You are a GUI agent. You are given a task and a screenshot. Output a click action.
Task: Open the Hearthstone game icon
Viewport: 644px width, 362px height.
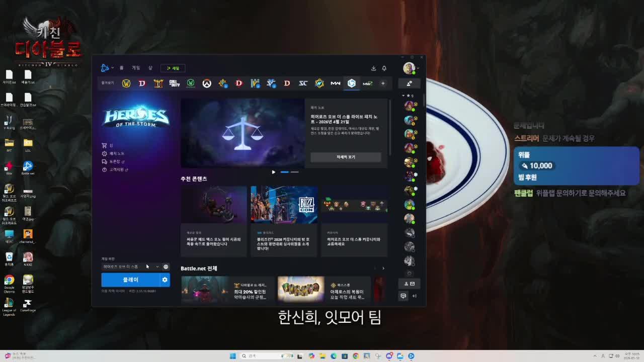tap(223, 83)
